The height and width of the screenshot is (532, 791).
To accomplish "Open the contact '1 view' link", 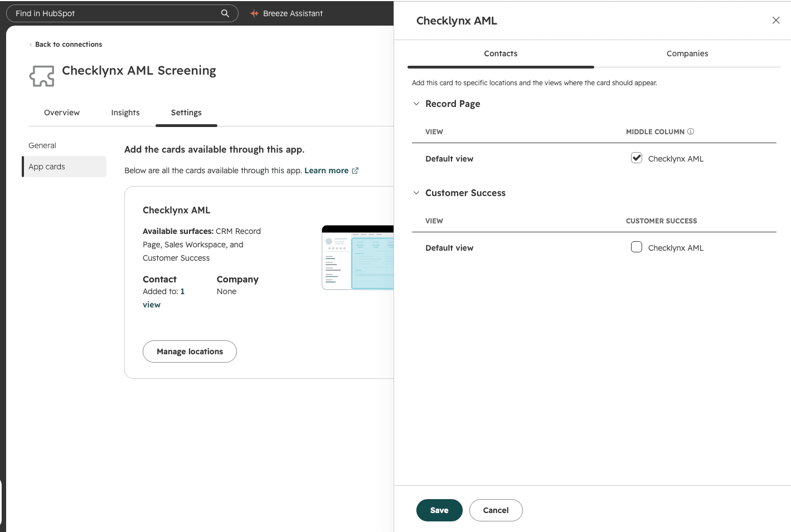I will click(163, 298).
